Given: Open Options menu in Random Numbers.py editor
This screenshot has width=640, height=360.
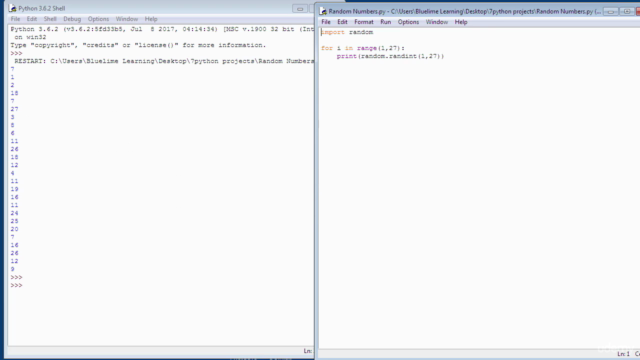Looking at the screenshot, I should pyautogui.click(x=408, y=22).
